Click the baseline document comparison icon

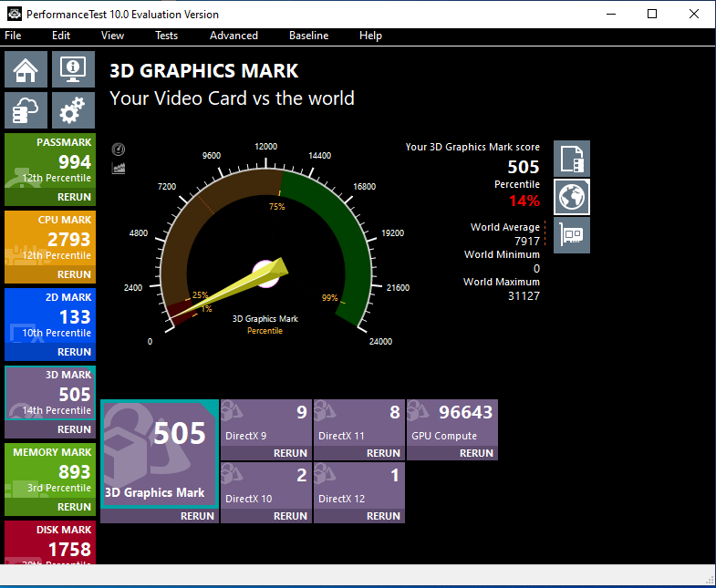(x=572, y=159)
